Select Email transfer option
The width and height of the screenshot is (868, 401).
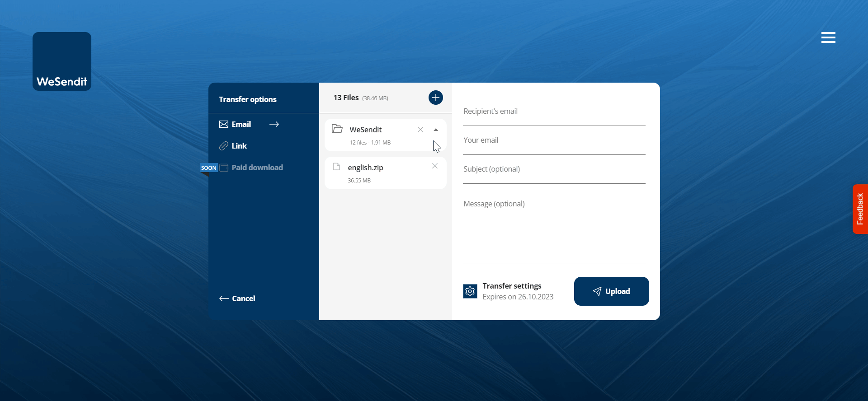(x=241, y=124)
